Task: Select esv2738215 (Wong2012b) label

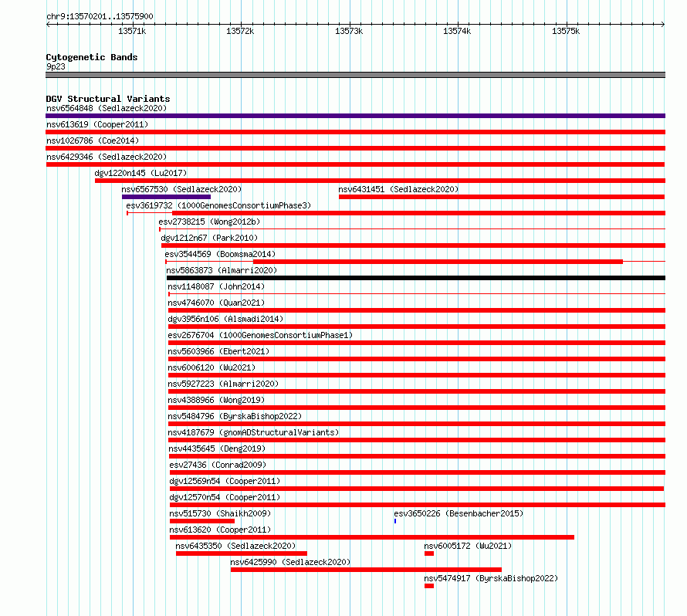Action: click(x=209, y=222)
